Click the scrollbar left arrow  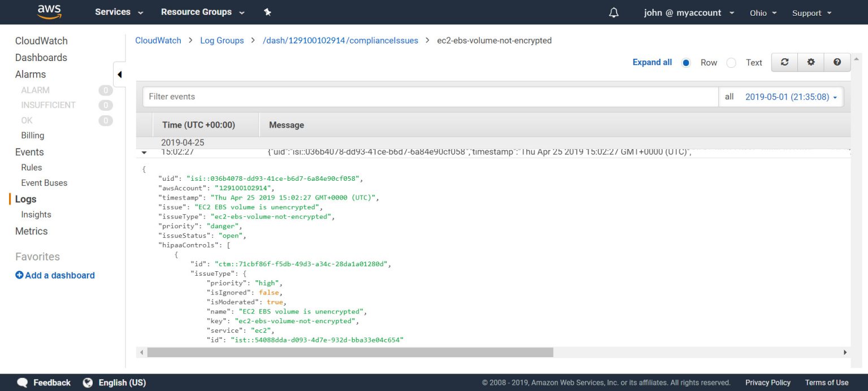tap(141, 352)
